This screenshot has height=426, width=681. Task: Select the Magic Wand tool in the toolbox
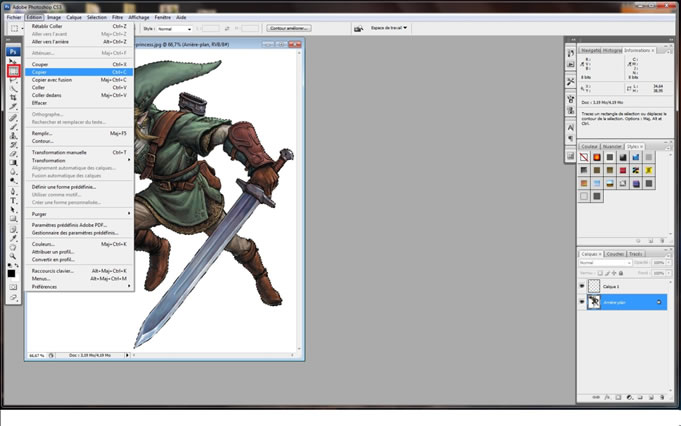pos(13,89)
